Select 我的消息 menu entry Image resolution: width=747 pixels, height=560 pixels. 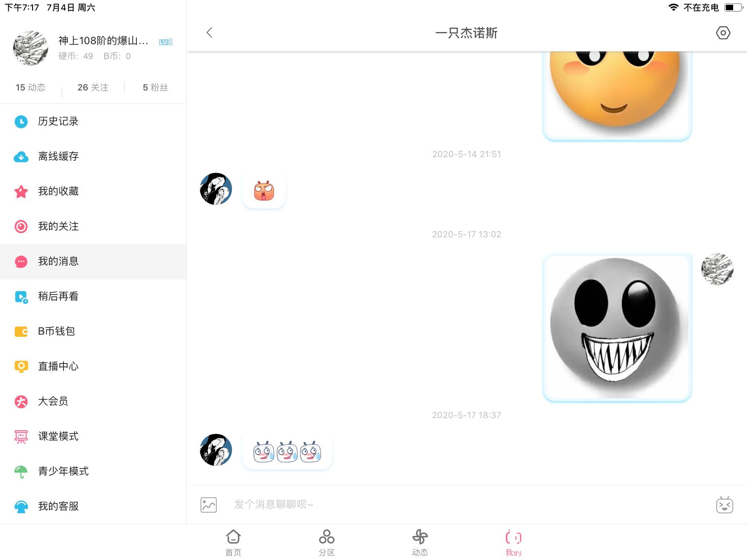93,262
